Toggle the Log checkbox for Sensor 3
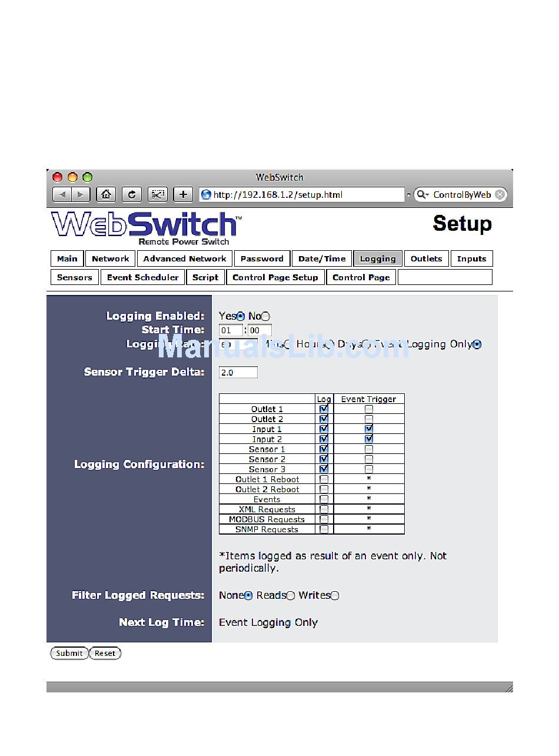 coord(324,469)
